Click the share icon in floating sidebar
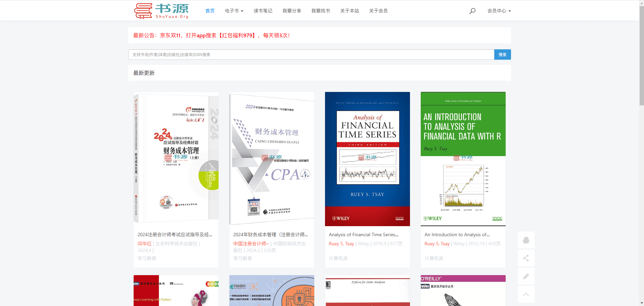Viewport: 644px width, 306px height. coord(526,258)
